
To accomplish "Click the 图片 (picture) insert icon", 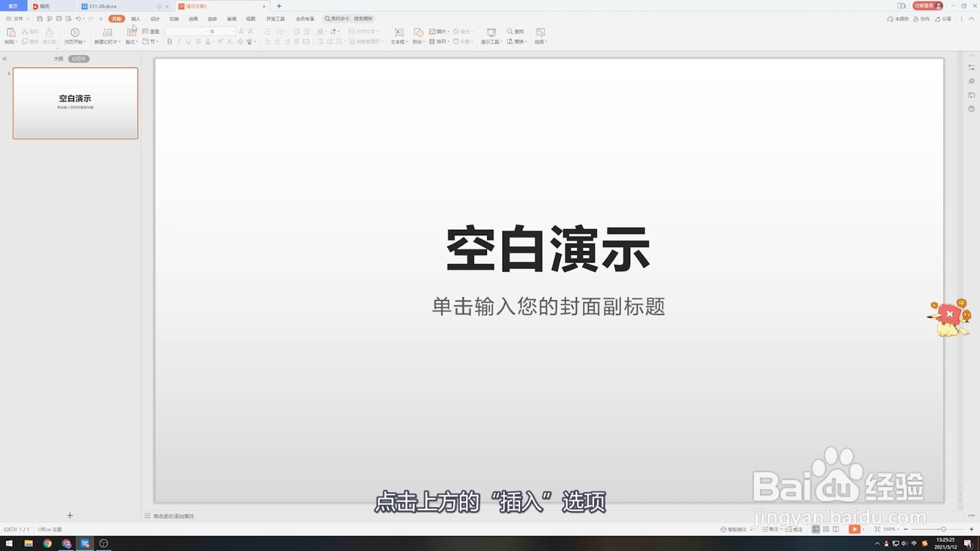I will coord(433,31).
